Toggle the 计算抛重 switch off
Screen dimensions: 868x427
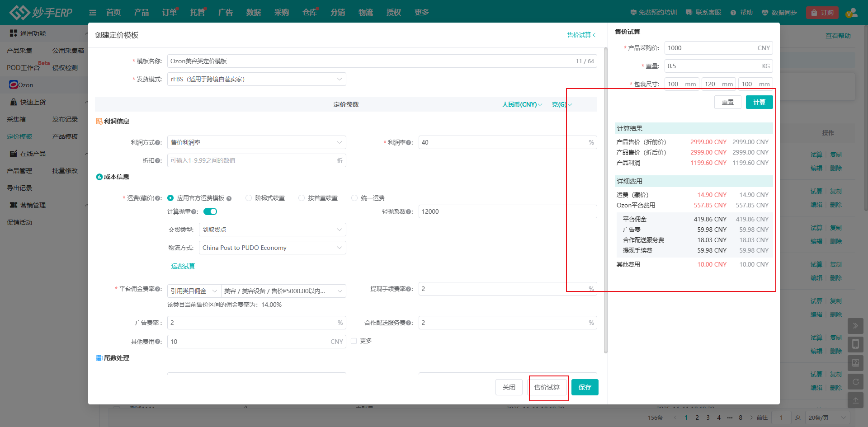[x=210, y=211]
